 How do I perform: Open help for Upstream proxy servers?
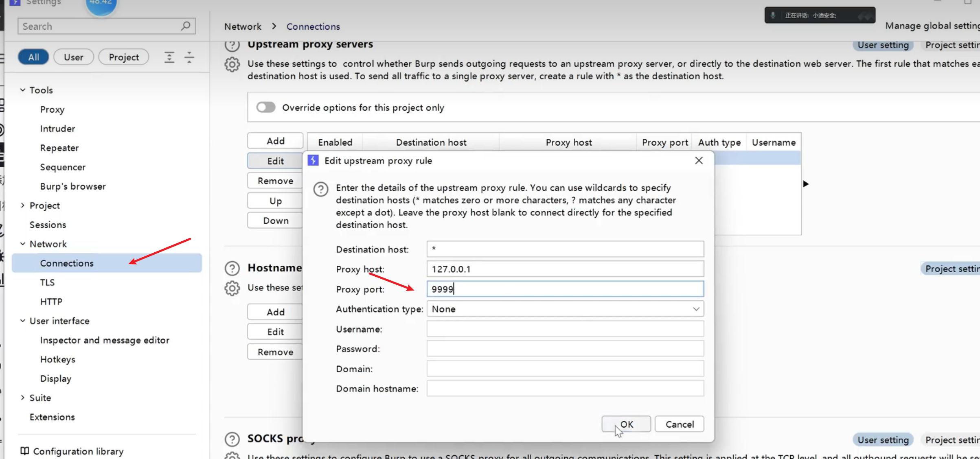click(232, 45)
